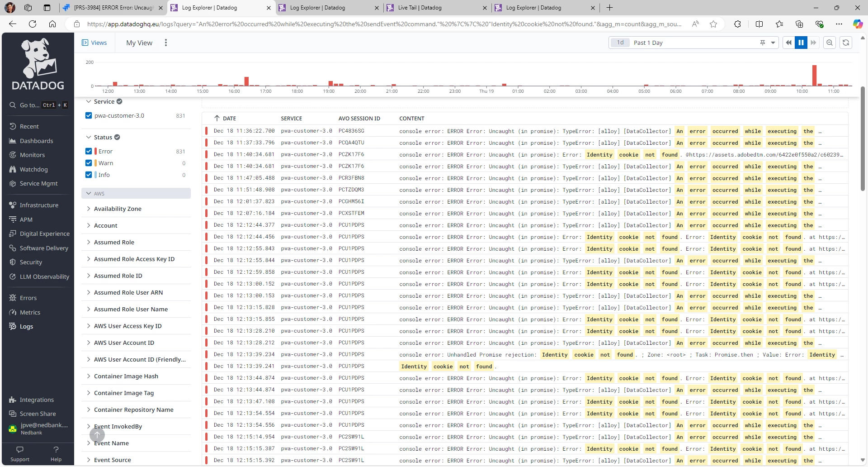
Task: Collapse the Status facet
Action: [x=89, y=137]
